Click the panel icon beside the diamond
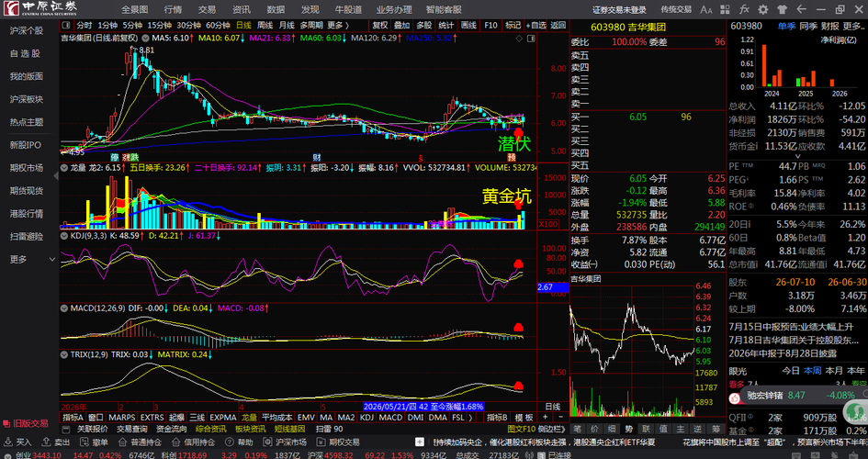 pyautogui.click(x=532, y=39)
